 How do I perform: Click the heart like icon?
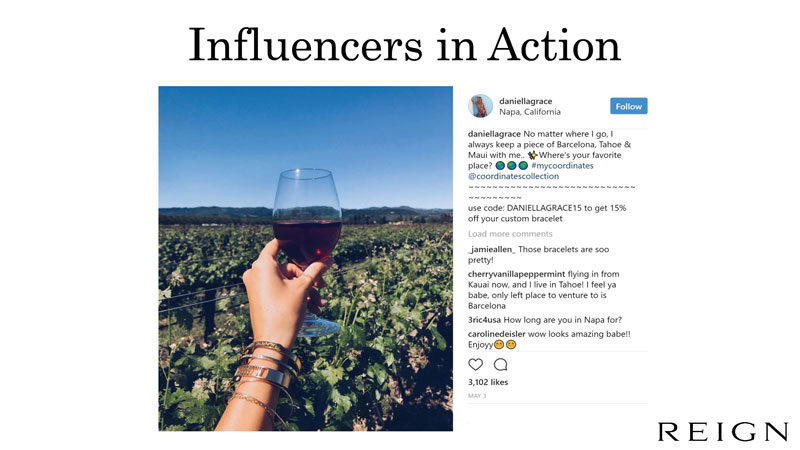tap(476, 365)
